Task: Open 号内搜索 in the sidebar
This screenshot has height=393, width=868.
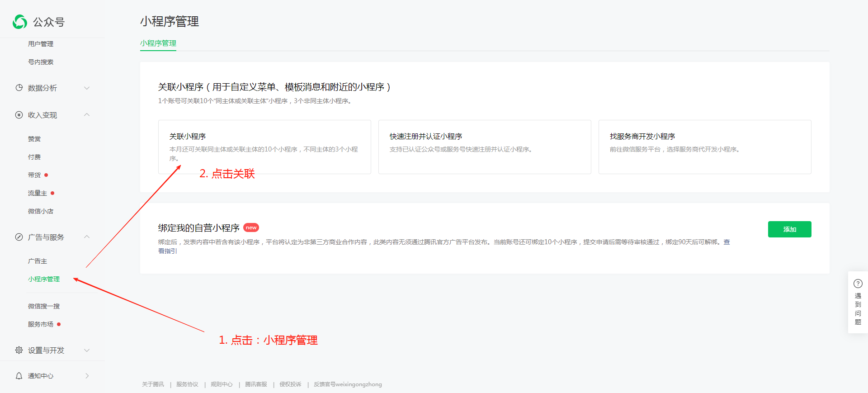Action: (41, 62)
